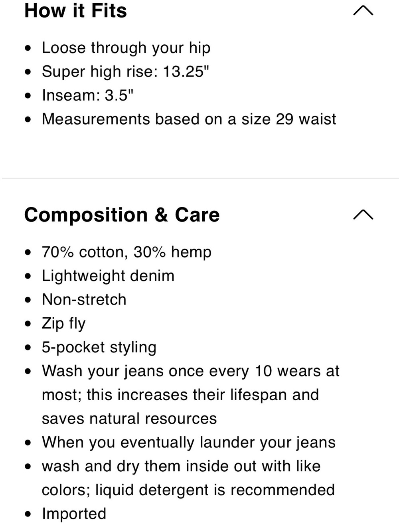The height and width of the screenshot is (532, 399).
Task: Click the 5-pocket styling line
Action: (x=99, y=348)
